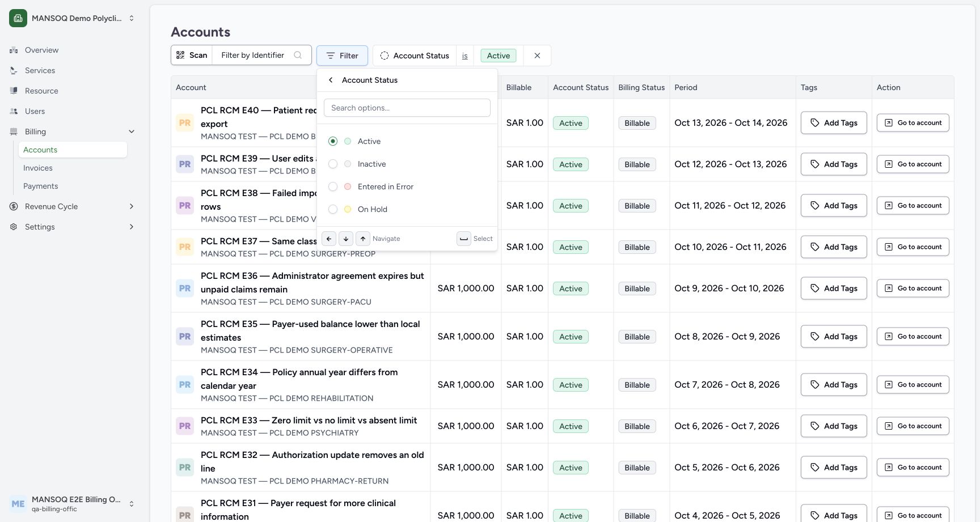Focus the Search options field

407,108
